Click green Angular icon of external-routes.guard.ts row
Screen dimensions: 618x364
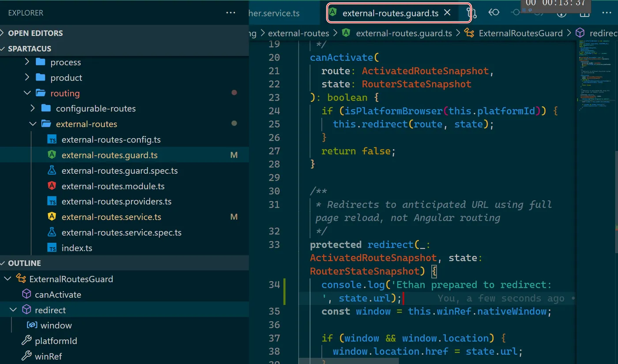(52, 155)
